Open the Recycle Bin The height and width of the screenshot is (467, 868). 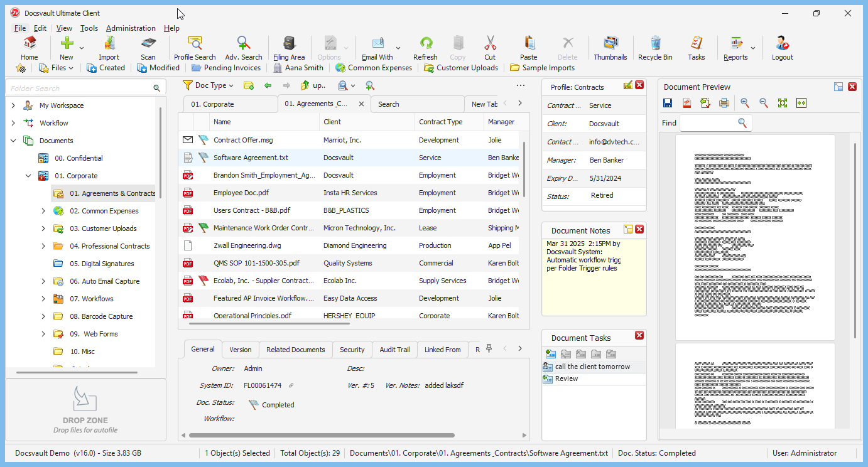pyautogui.click(x=655, y=48)
